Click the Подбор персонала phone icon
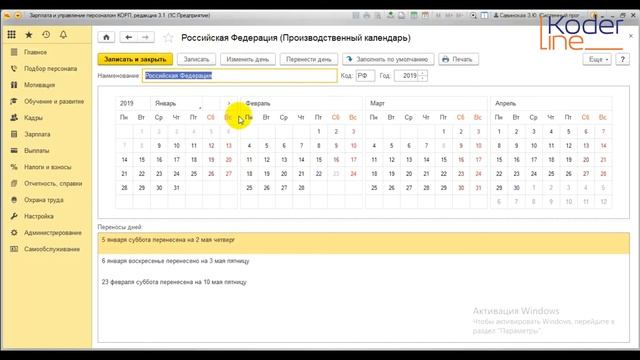This screenshot has width=640, height=360. click(14, 69)
